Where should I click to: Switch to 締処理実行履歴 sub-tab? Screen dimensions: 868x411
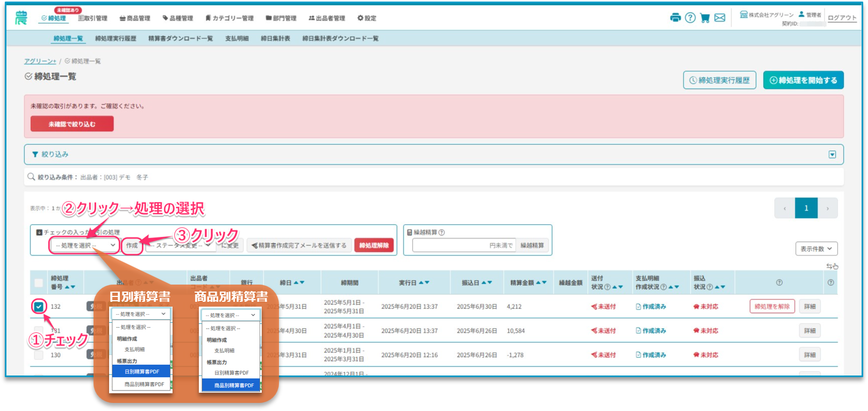(116, 39)
